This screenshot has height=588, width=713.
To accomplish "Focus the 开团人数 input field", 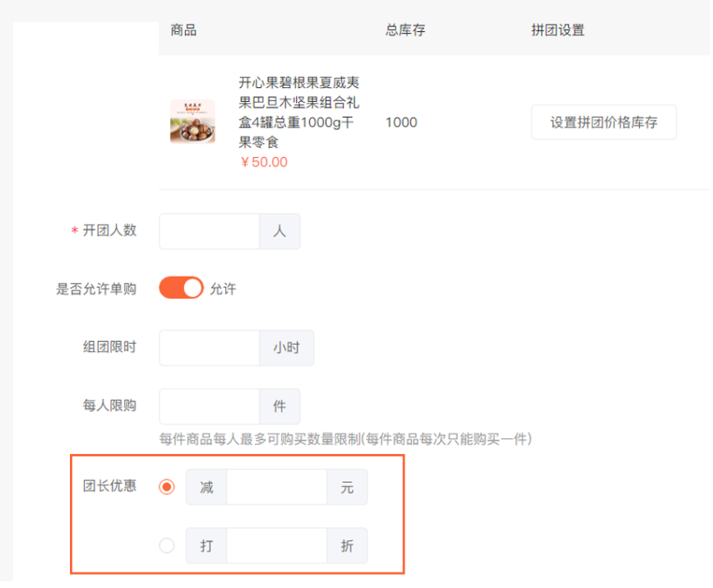I will pyautogui.click(x=209, y=231).
